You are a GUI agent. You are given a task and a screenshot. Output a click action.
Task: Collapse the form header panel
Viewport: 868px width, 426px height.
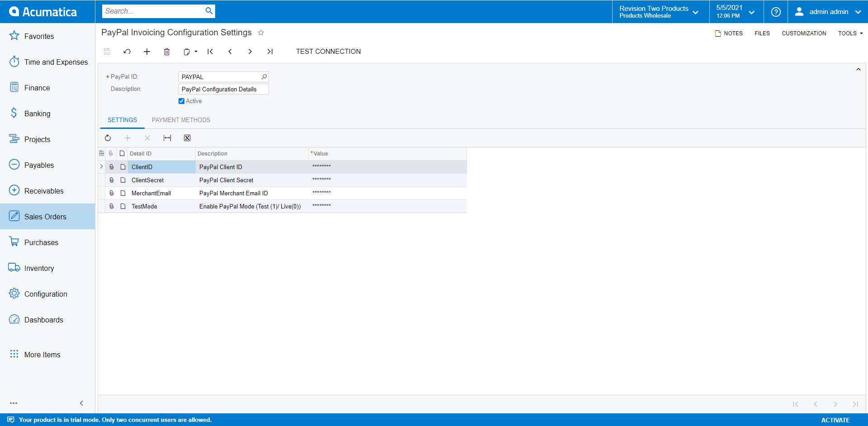point(858,69)
